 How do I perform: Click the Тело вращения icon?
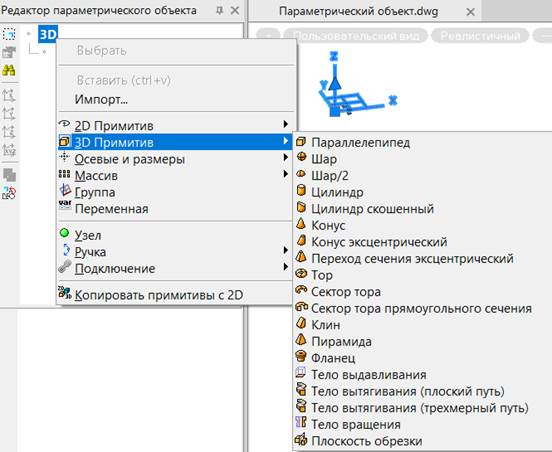point(301,422)
